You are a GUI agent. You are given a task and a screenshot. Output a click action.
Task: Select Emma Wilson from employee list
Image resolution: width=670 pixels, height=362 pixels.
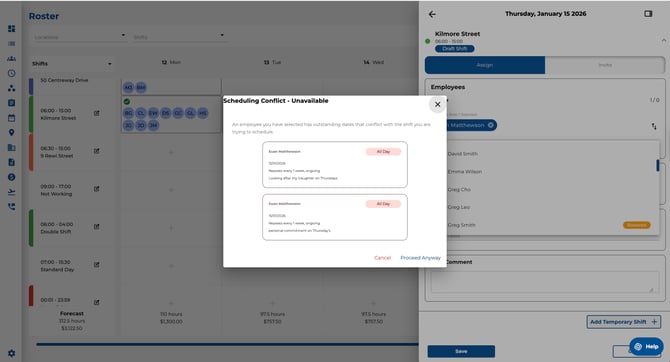coord(465,172)
